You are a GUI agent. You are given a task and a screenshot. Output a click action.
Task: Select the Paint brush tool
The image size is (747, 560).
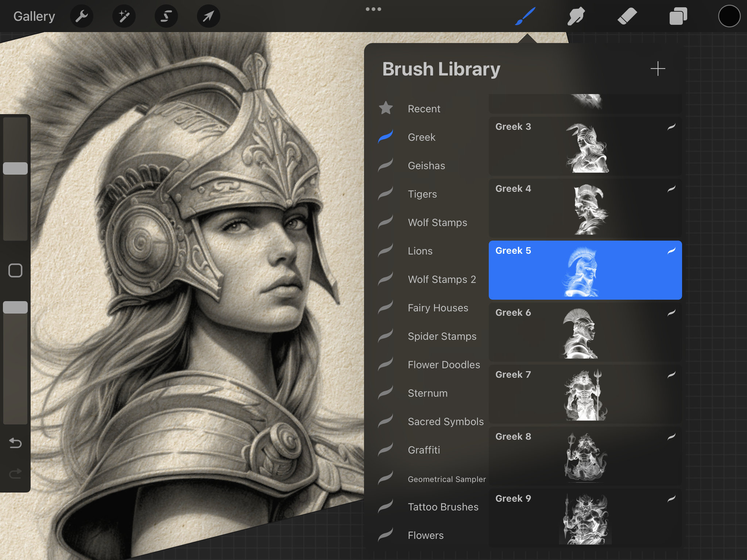click(x=525, y=16)
